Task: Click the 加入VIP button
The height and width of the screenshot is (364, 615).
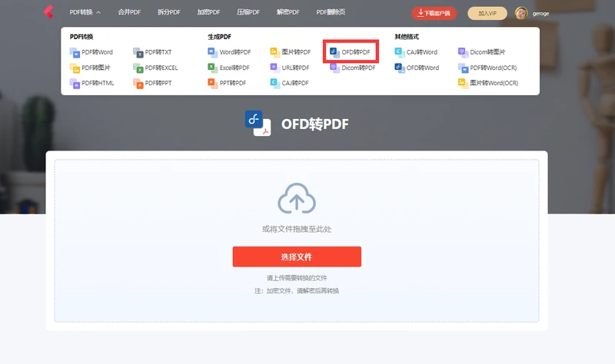Action: [x=487, y=13]
